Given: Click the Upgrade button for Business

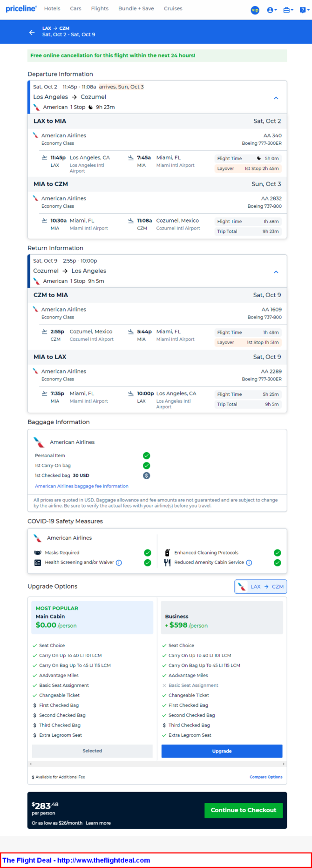Looking at the screenshot, I should (222, 751).
